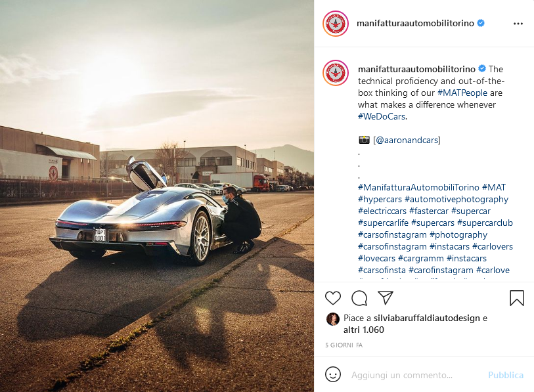Like the post with the heart icon
The width and height of the screenshot is (534, 392).
click(x=333, y=298)
